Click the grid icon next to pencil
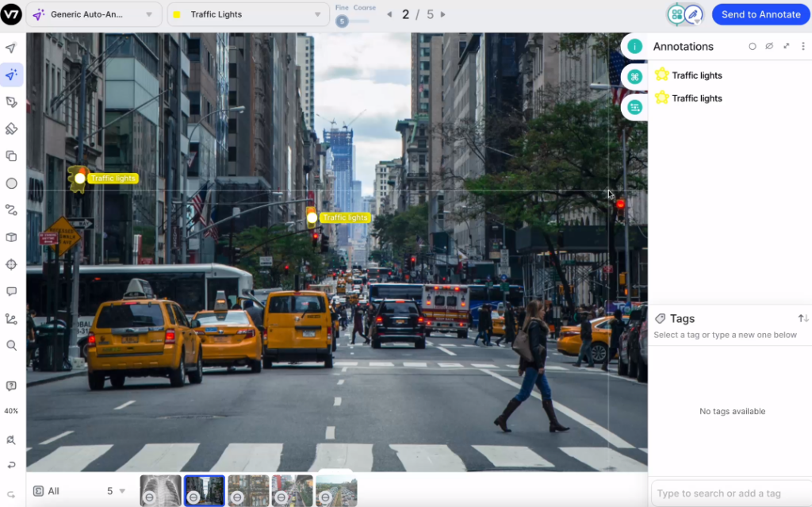The width and height of the screenshot is (812, 507). point(676,14)
